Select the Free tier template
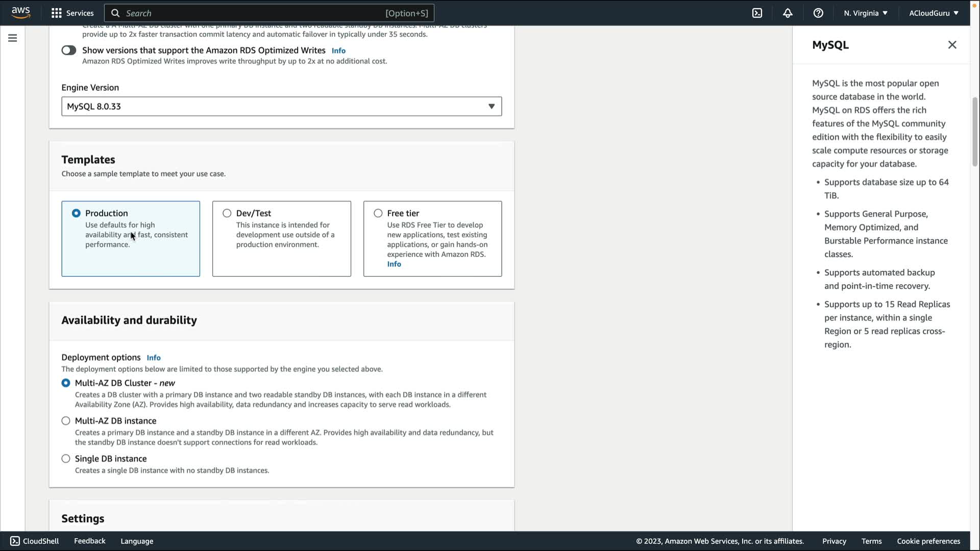This screenshot has height=551, width=980. point(378,213)
